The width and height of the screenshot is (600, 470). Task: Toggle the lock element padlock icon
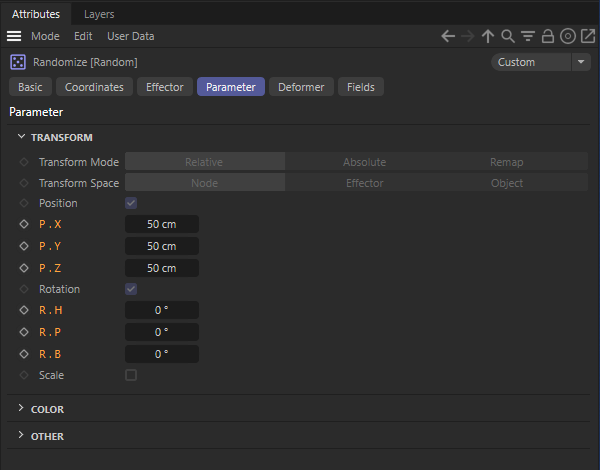pyautogui.click(x=548, y=36)
